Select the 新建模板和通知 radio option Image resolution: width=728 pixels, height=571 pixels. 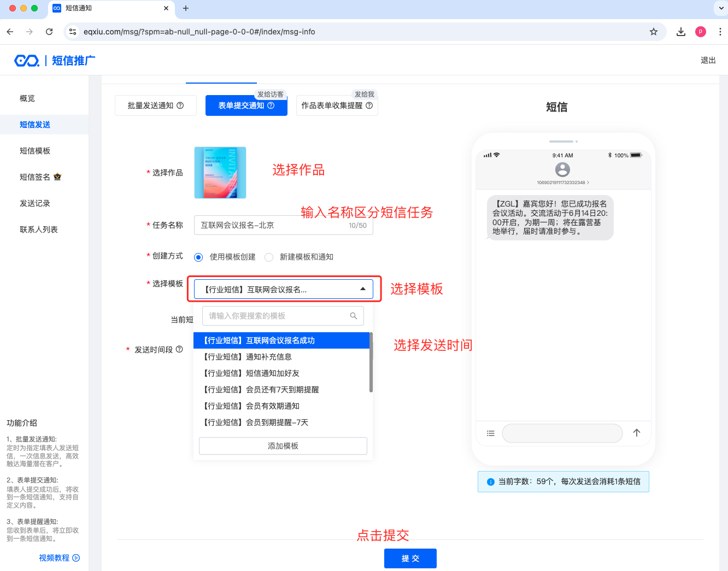pos(269,257)
